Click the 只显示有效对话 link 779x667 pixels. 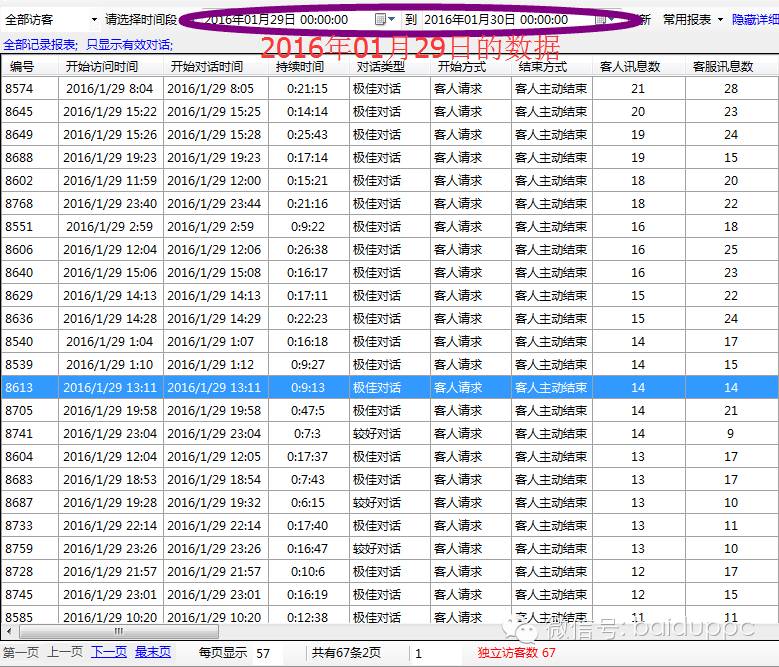[x=129, y=44]
